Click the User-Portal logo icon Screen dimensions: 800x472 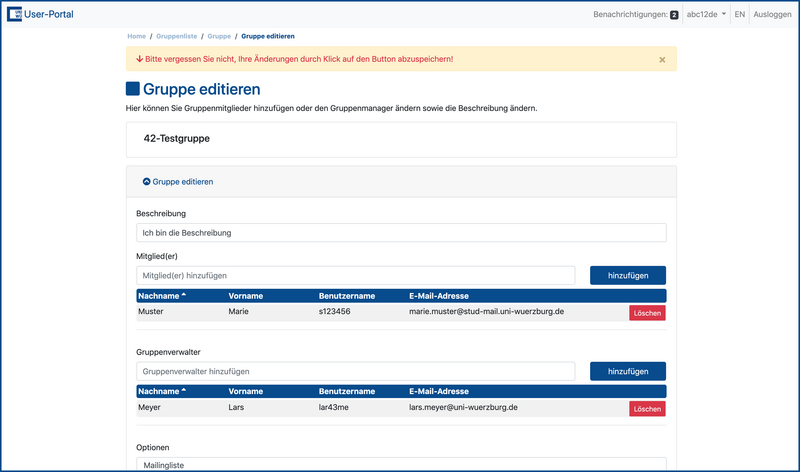(14, 15)
